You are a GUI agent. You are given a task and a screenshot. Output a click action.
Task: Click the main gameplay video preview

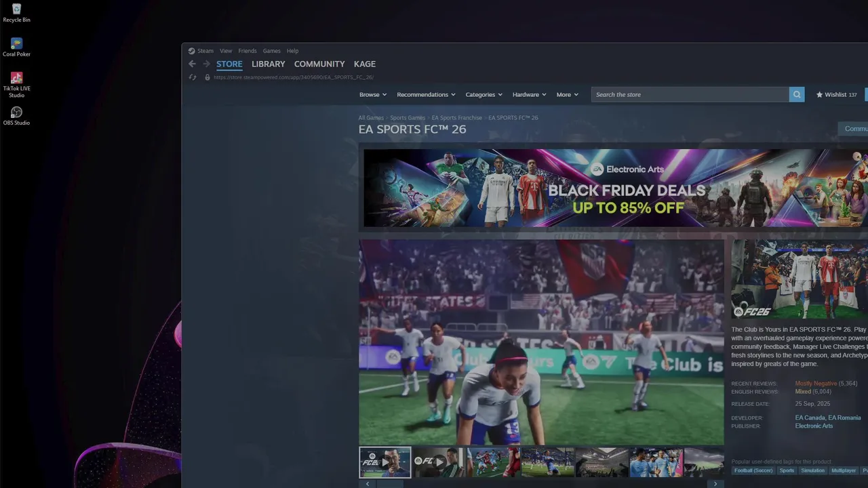click(541, 342)
